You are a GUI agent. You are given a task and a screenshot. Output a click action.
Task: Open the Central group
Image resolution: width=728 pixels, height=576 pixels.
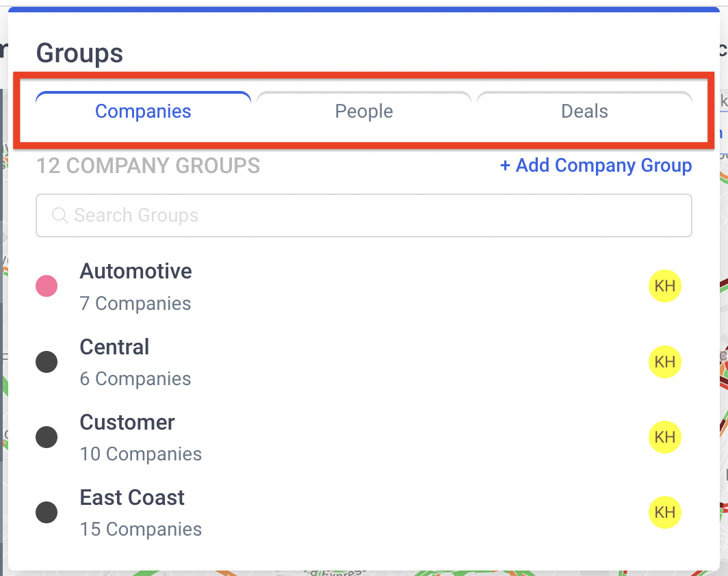[114, 348]
